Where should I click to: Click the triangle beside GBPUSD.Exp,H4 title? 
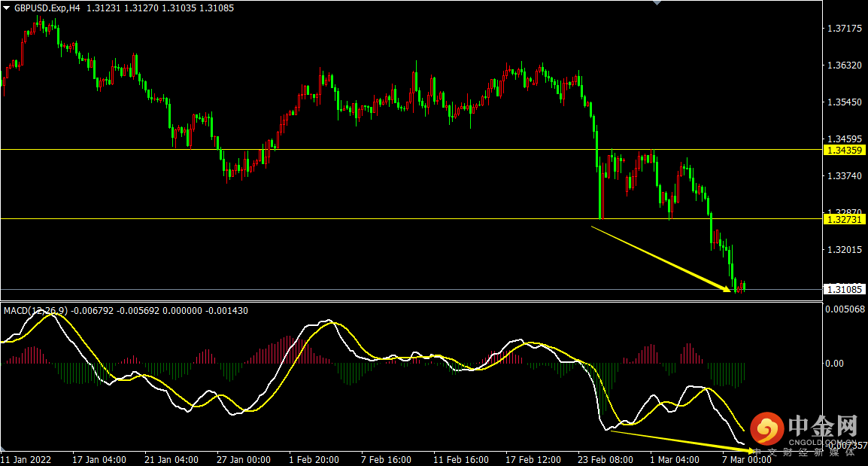(x=6, y=8)
